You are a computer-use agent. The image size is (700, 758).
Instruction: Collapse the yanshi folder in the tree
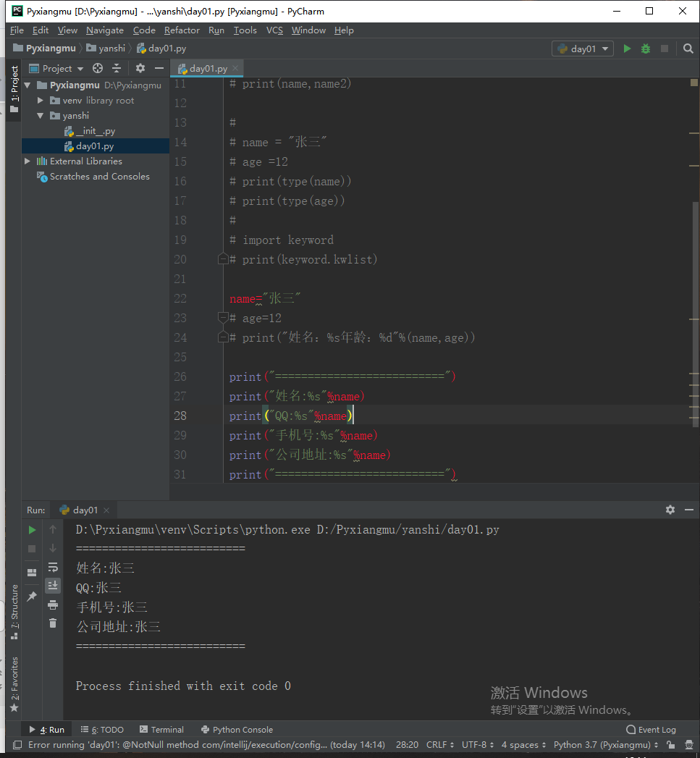click(x=41, y=115)
